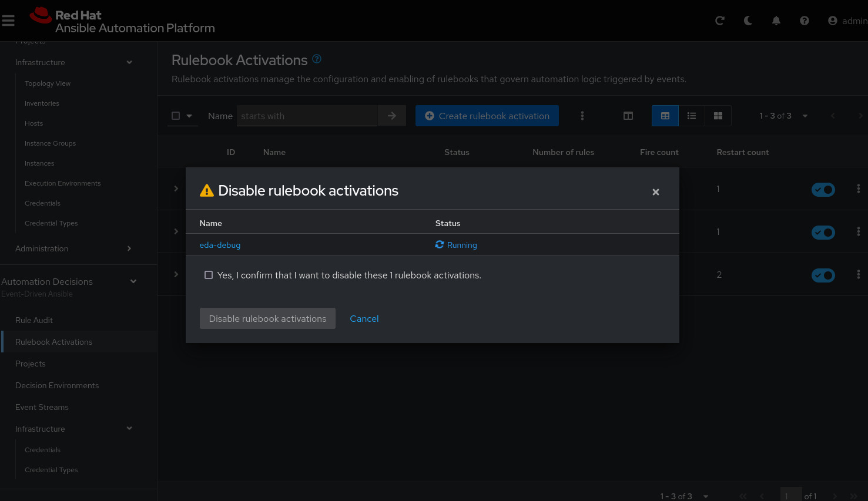
Task: Select table view layout
Action: pos(665,116)
